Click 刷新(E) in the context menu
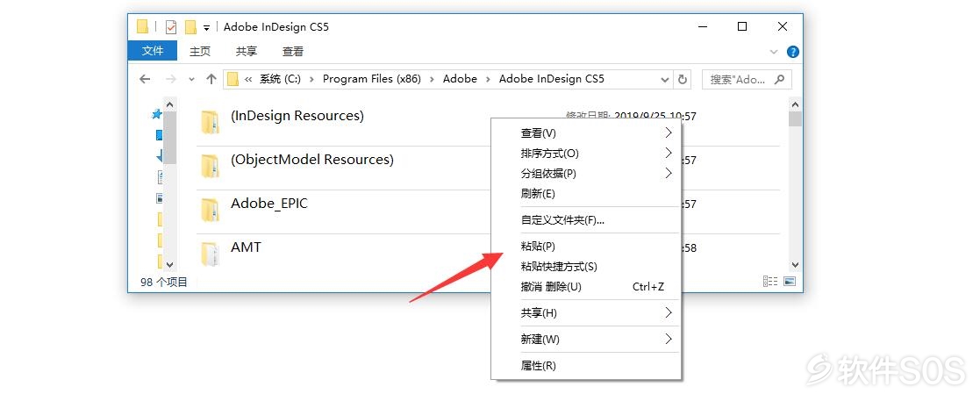 pyautogui.click(x=585, y=193)
